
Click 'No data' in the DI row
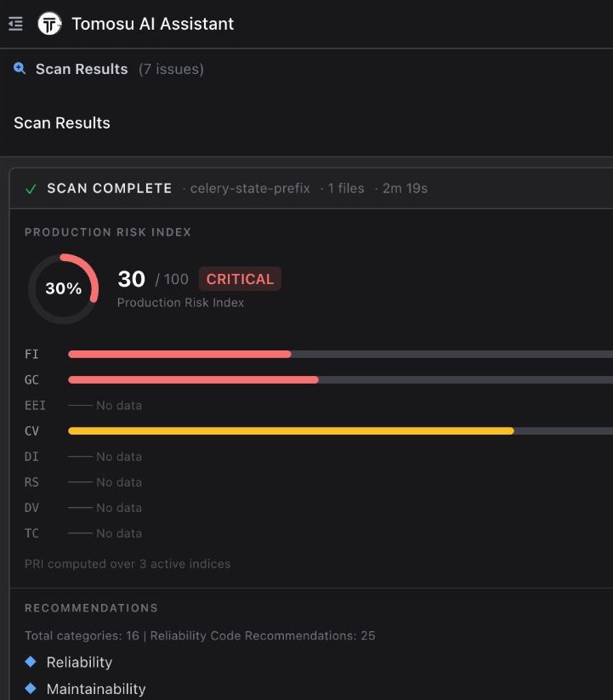(119, 457)
